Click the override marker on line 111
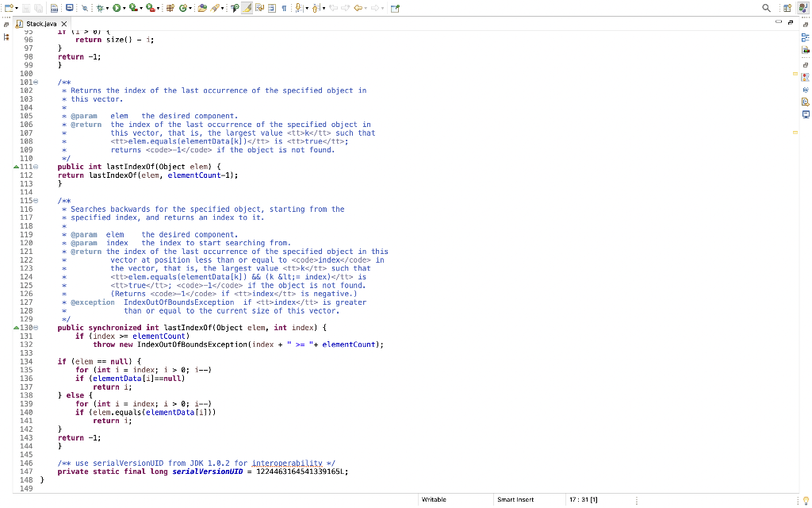Viewport: 812px width, 508px height. click(16, 167)
